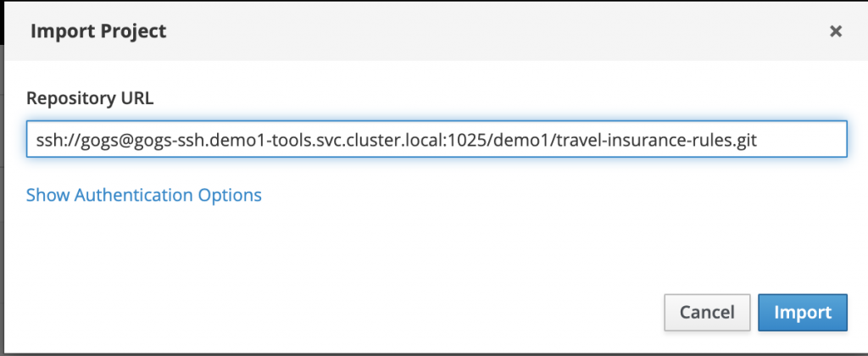Click the close cross beside Import Project

pyautogui.click(x=836, y=32)
